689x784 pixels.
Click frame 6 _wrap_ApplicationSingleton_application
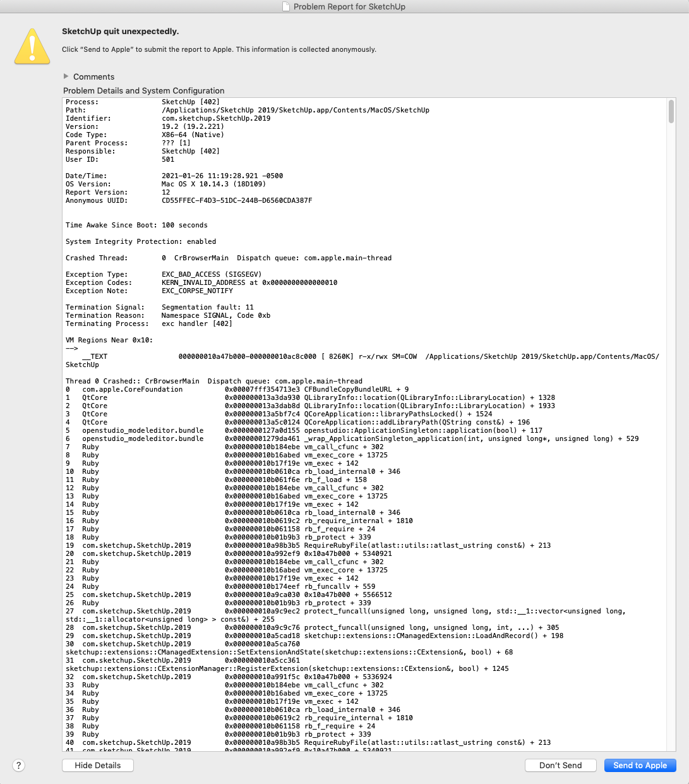(352, 438)
